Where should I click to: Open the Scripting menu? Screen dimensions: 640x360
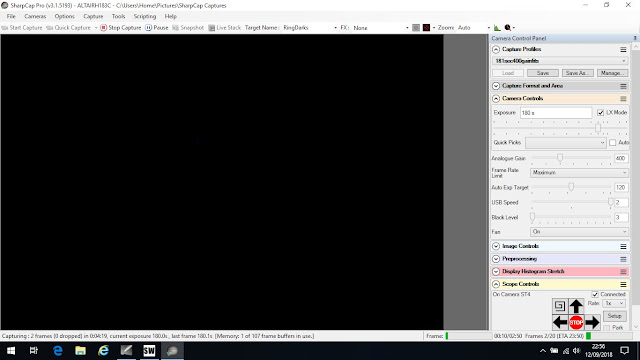pos(145,16)
